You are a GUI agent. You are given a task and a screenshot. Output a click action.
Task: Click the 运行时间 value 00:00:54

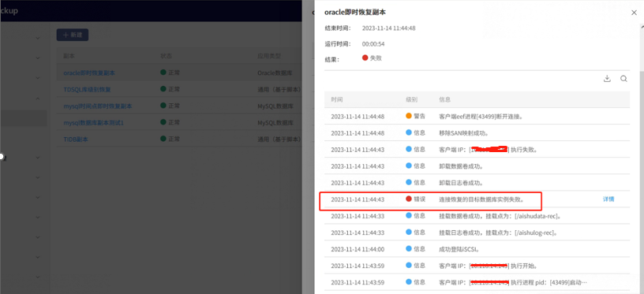(373, 44)
